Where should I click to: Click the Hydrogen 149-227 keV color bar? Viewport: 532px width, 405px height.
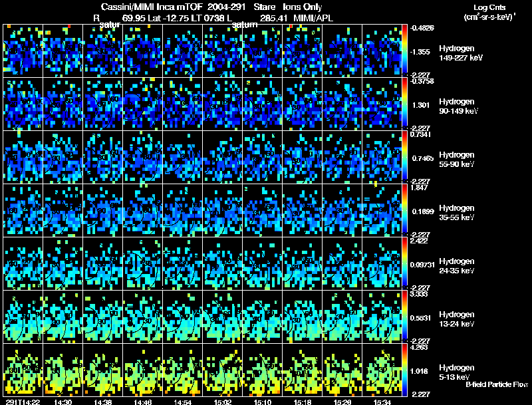404,51
